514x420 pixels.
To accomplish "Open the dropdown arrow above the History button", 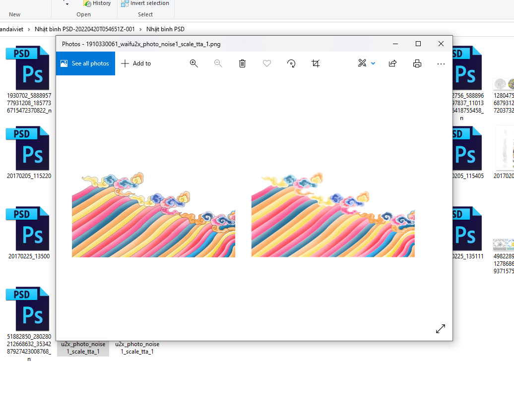I will 67,4.
